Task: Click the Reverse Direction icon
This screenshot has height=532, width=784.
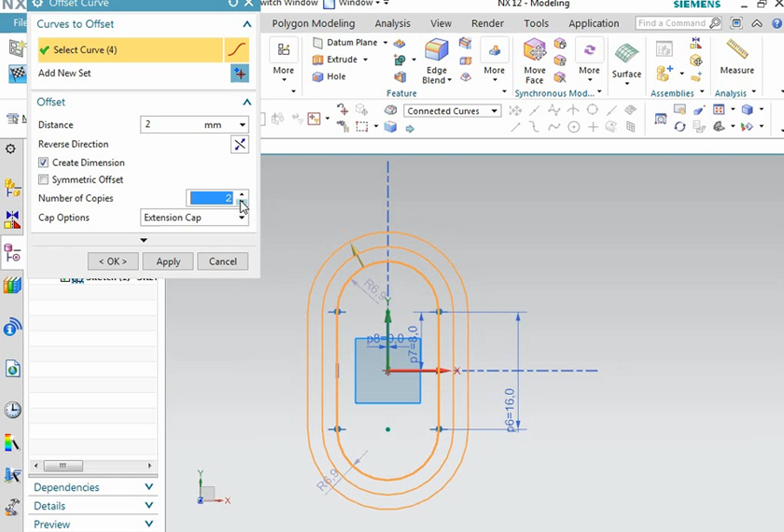Action: (x=240, y=144)
